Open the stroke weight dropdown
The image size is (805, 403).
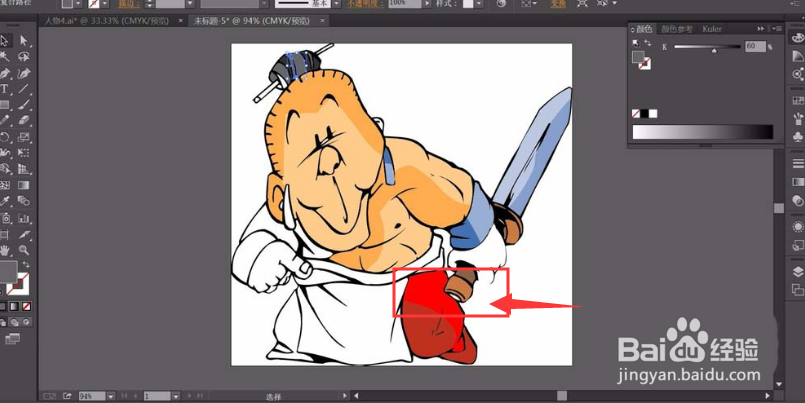189,4
